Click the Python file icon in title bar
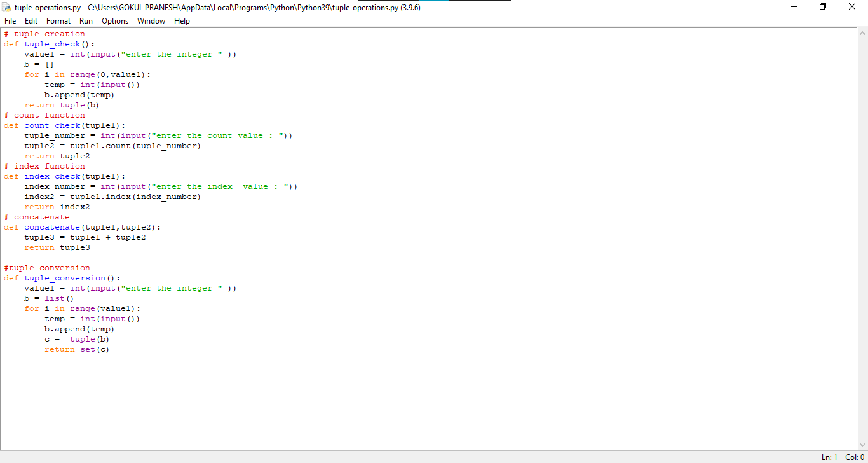The width and height of the screenshot is (868, 463). pyautogui.click(x=7, y=8)
